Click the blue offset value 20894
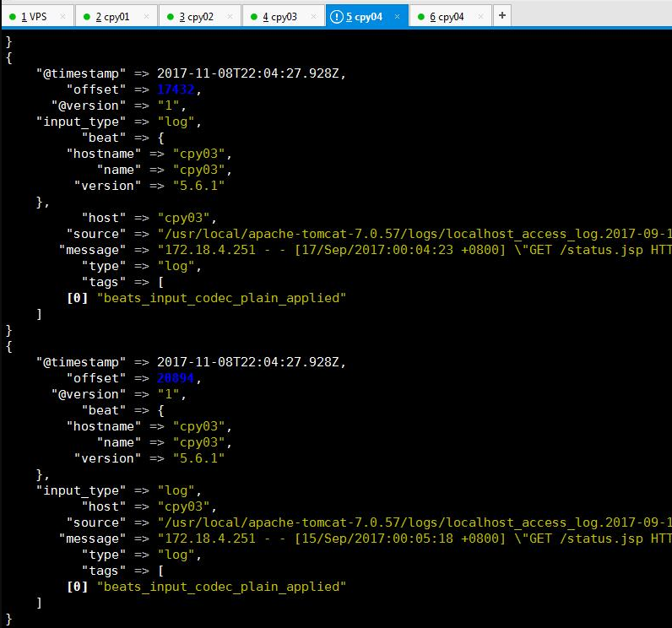The image size is (672, 628). pos(176,378)
